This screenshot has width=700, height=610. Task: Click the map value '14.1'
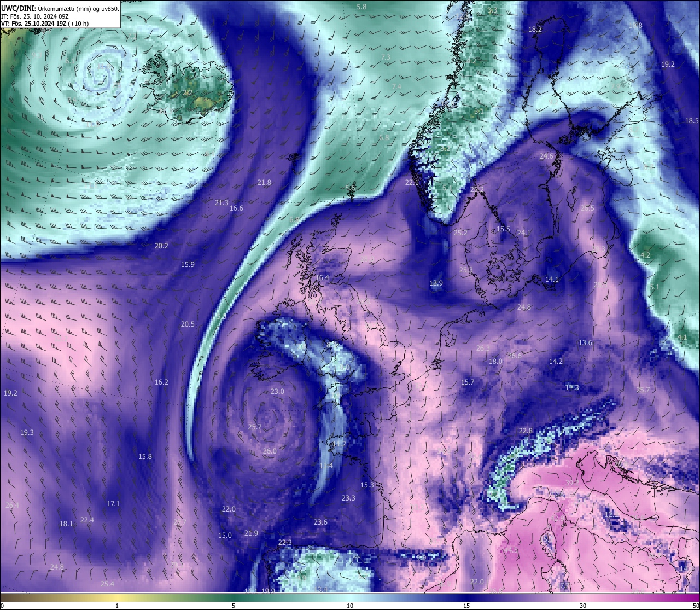[552, 279]
